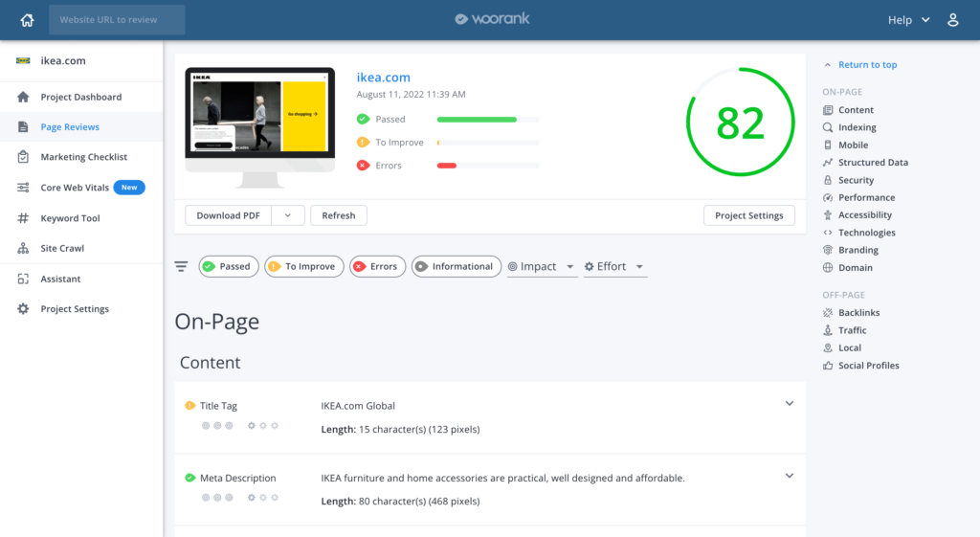Click the home icon in top bar

tap(27, 20)
